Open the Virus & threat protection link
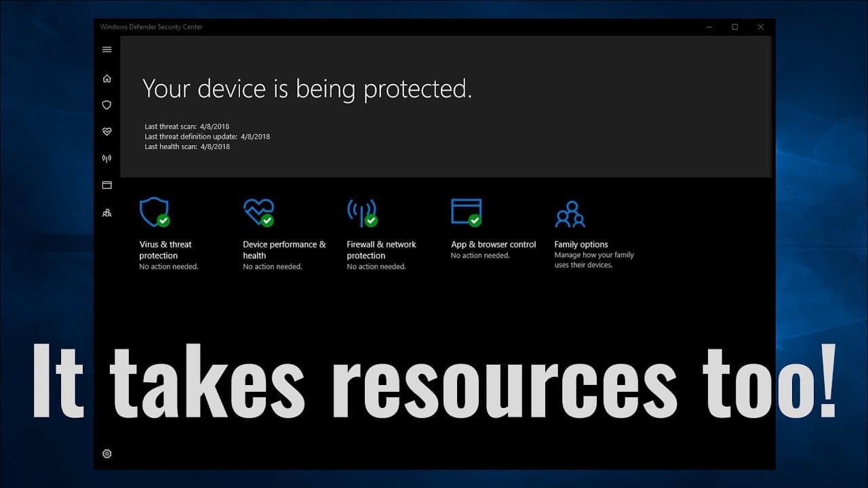Screen dimensions: 868x488 (165, 250)
